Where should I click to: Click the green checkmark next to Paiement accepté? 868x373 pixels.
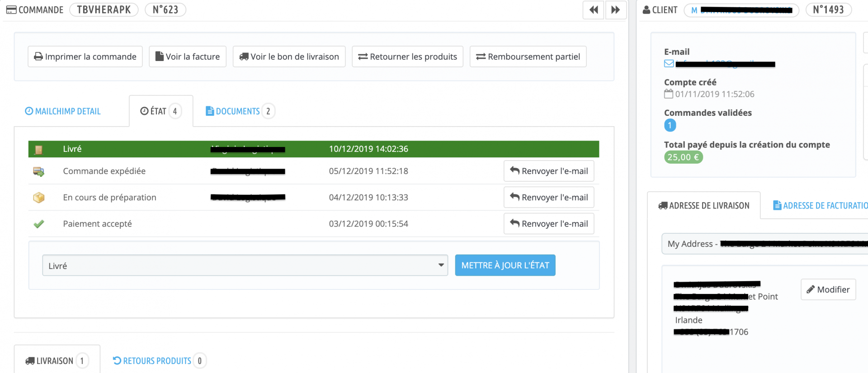click(x=39, y=224)
